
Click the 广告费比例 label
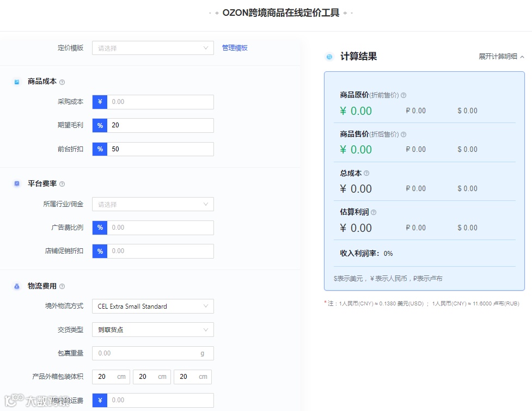pos(67,228)
